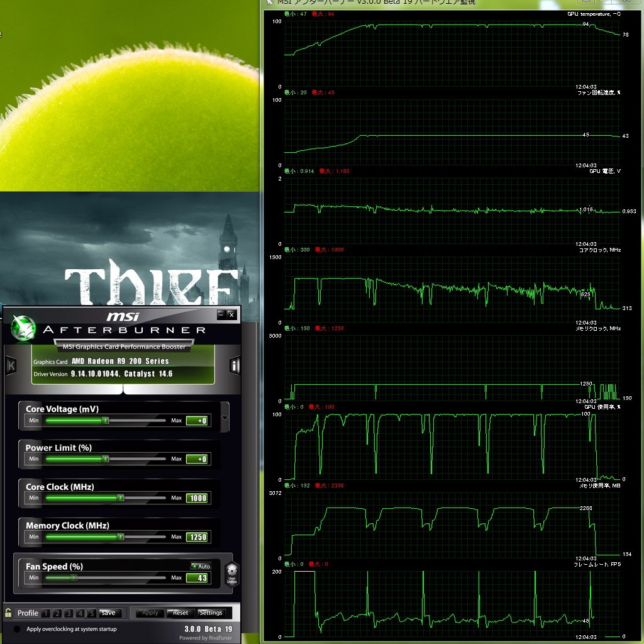
Task: Click the Core Clock 1000 value field
Action: [x=197, y=498]
